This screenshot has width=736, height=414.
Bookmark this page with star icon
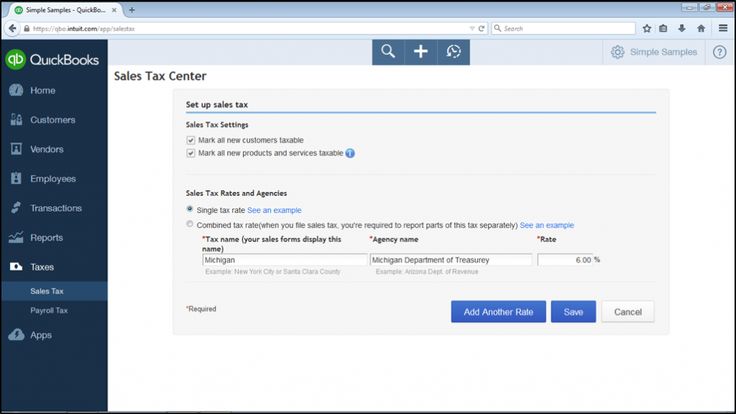click(647, 29)
